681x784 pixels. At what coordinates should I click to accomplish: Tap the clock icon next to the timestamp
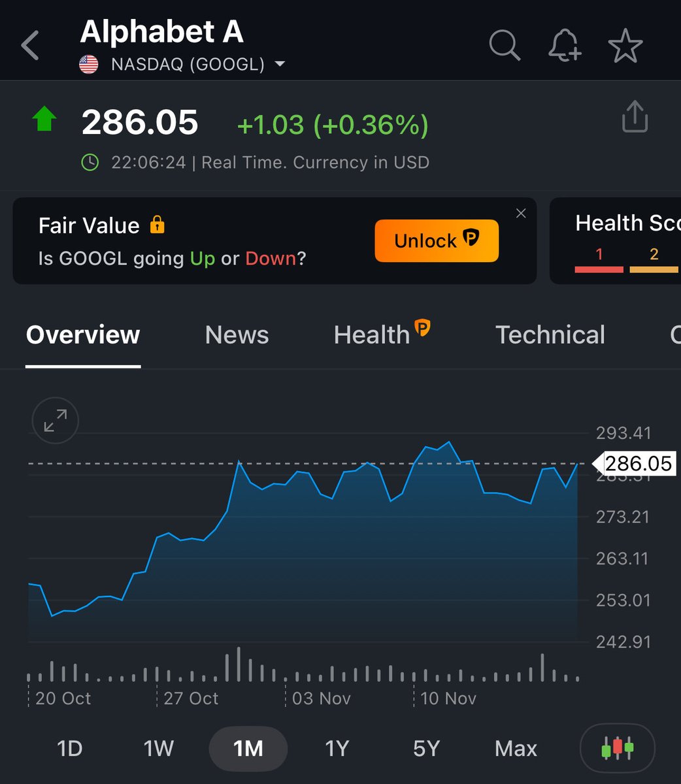[x=90, y=162]
